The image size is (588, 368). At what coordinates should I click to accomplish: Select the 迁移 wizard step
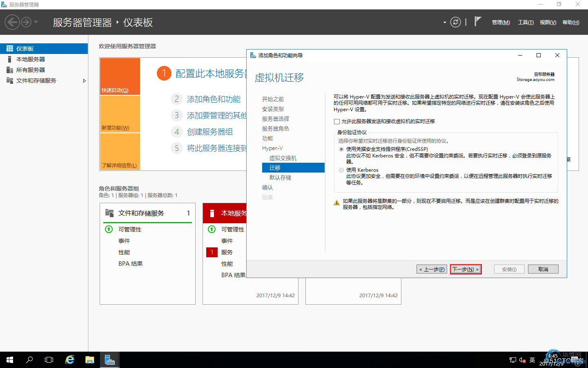point(293,168)
